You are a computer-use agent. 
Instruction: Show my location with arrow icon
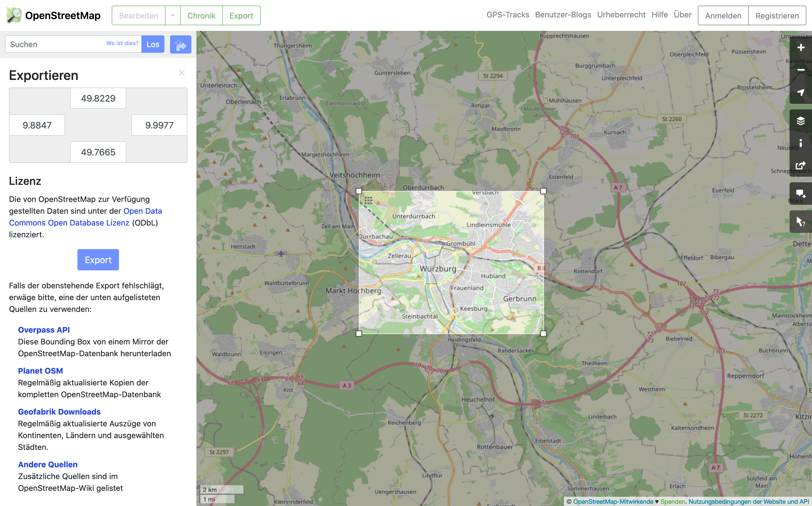point(800,92)
